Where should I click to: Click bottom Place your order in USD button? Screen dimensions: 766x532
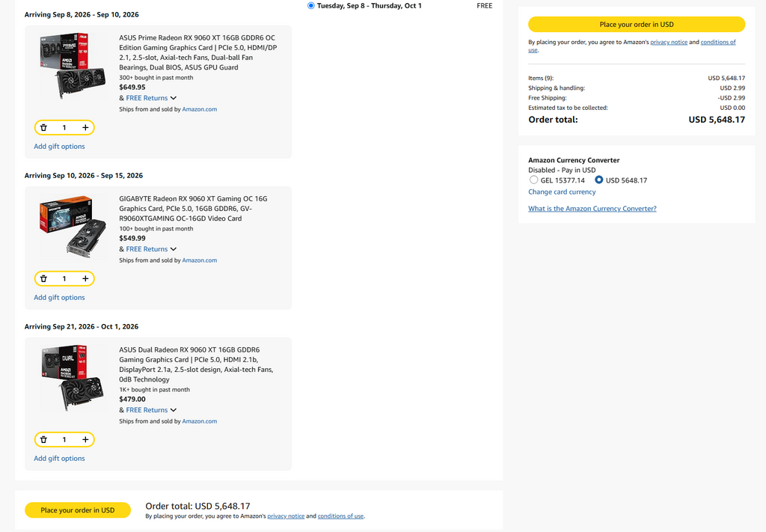[78, 510]
